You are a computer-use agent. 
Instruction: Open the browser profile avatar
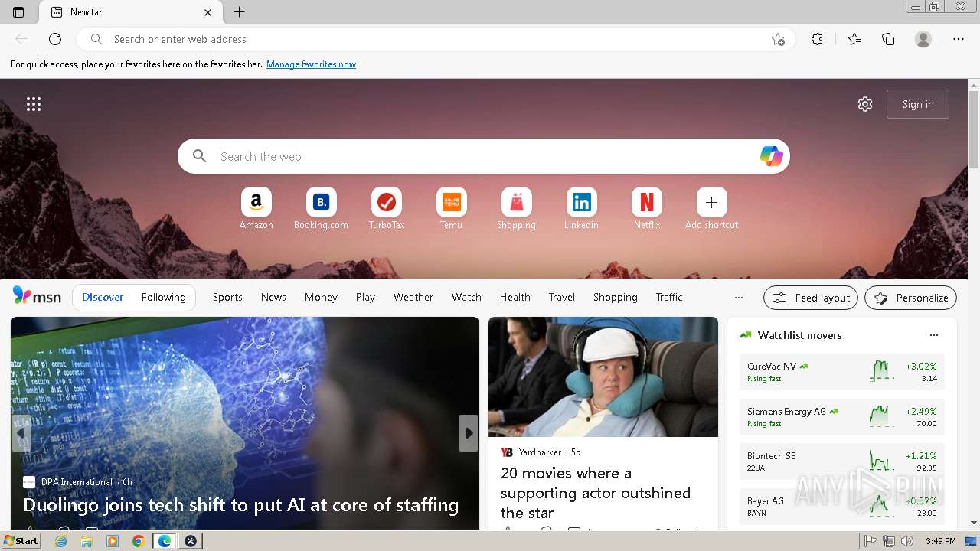coord(923,39)
